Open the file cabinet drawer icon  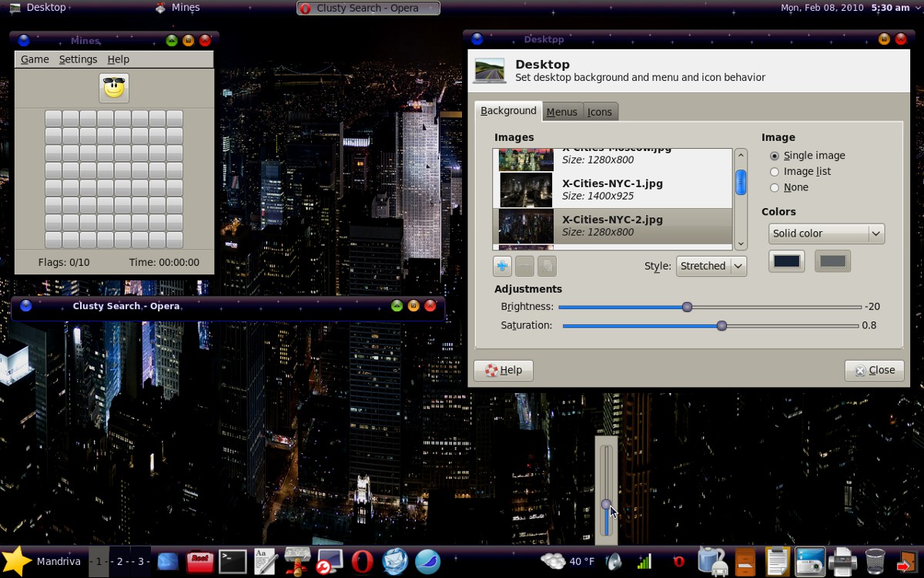[x=745, y=562]
